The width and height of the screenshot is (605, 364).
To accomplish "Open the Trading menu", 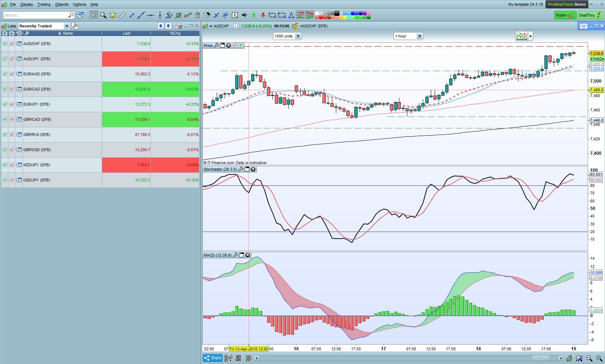I will [x=44, y=4].
